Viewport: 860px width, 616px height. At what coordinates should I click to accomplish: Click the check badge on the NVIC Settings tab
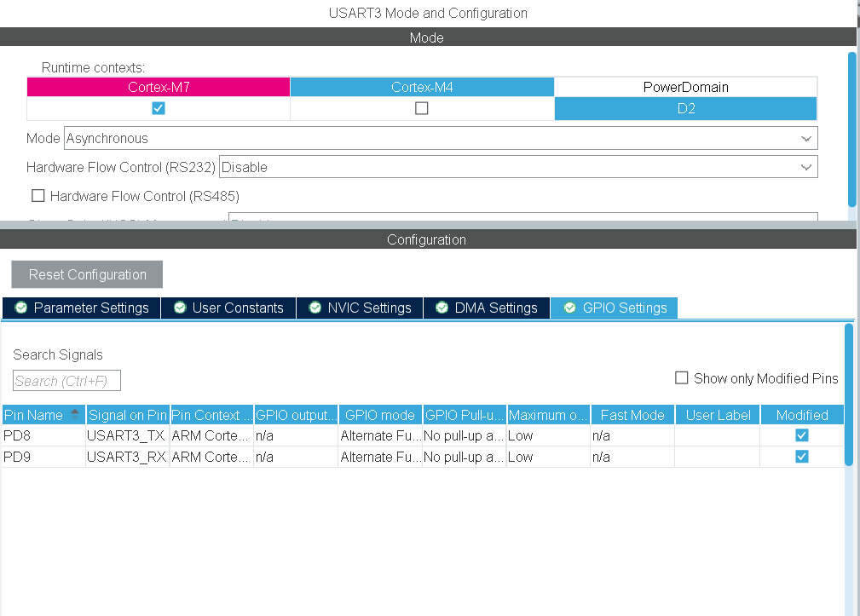point(313,308)
